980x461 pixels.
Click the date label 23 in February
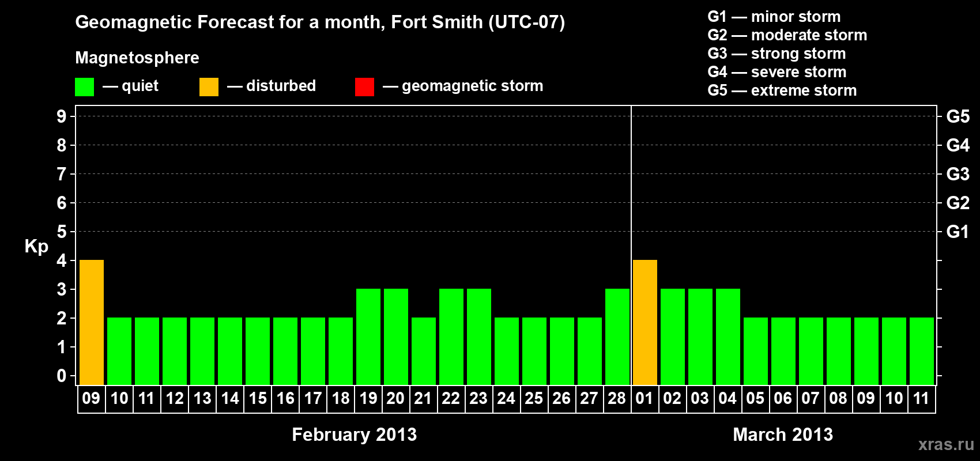coord(478,398)
